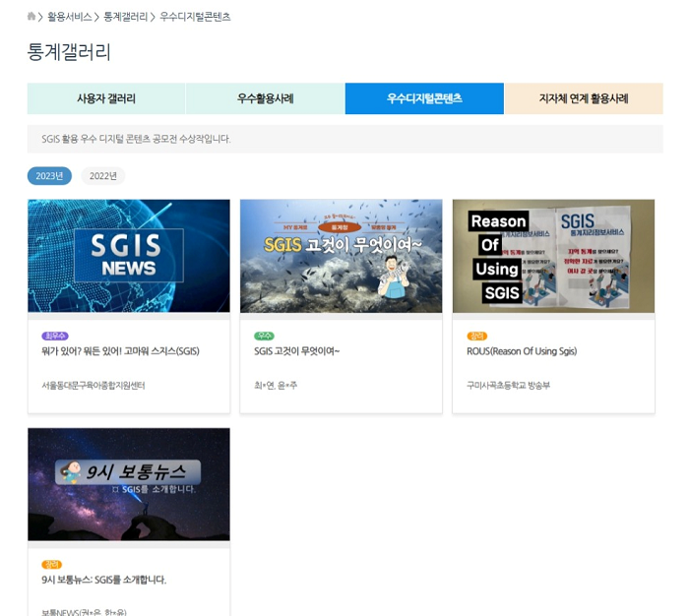689x616 pixels.
Task: Open title 9시 보통뉴스: SGIS를 소개합니다.
Action: pyautogui.click(x=104, y=580)
